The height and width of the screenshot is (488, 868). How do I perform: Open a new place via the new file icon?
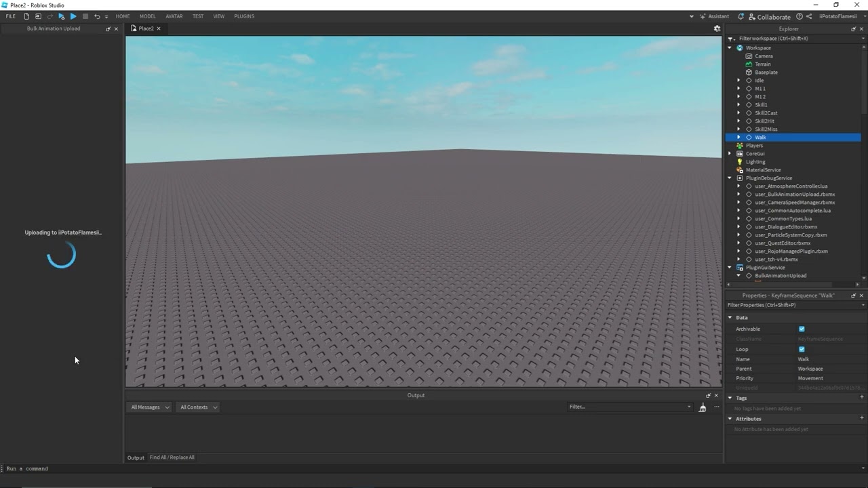pos(27,16)
